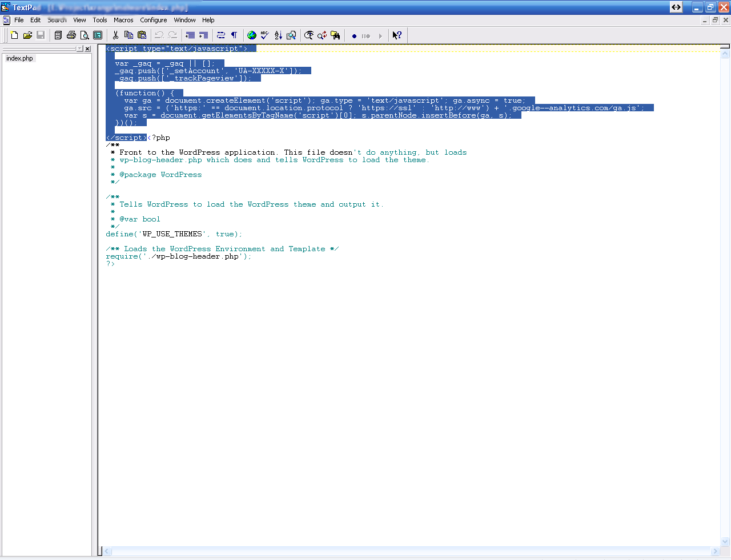The image size is (731, 560).
Task: Create a new document with the New icon
Action: point(14,35)
